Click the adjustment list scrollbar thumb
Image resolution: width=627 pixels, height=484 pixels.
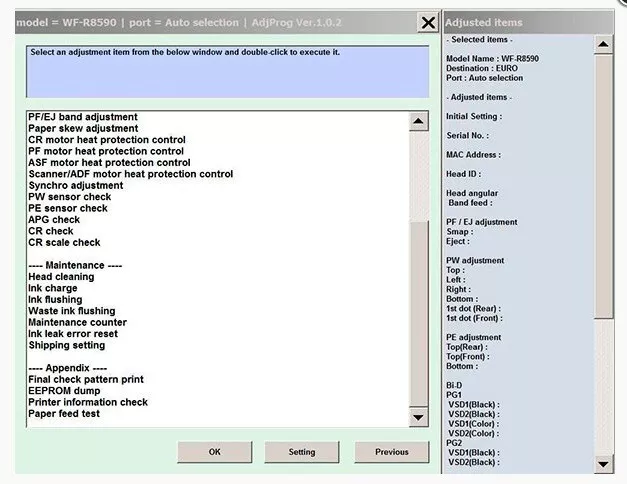point(418,314)
